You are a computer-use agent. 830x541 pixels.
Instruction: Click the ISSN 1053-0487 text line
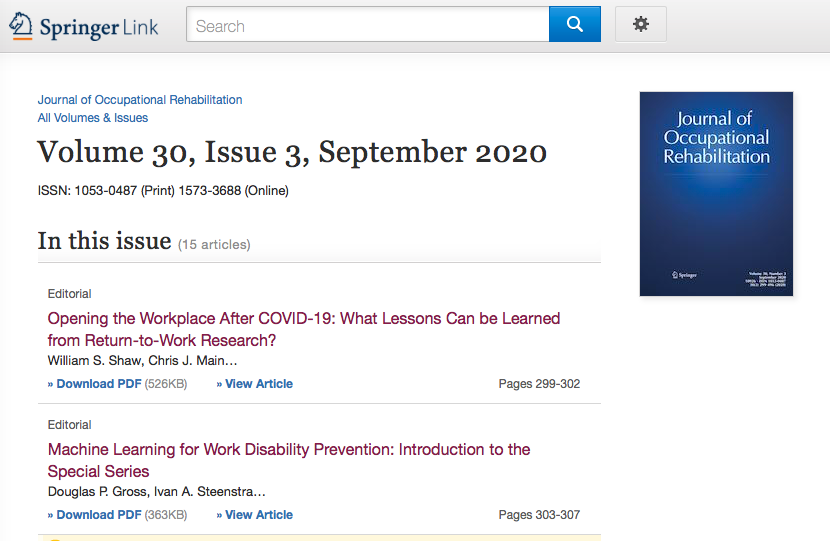coord(163,191)
